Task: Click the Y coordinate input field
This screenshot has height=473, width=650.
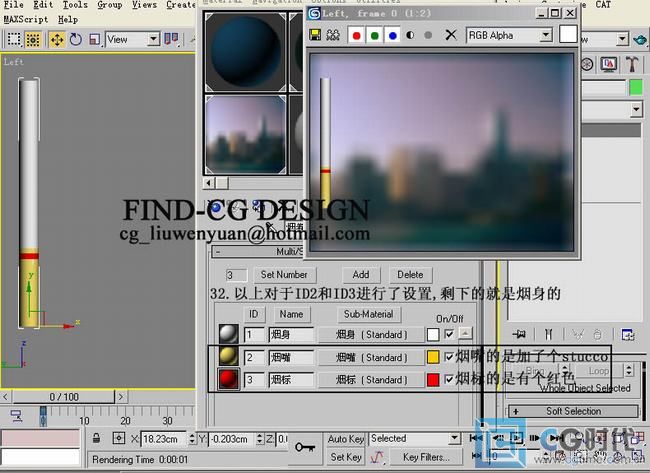Action: [231, 439]
